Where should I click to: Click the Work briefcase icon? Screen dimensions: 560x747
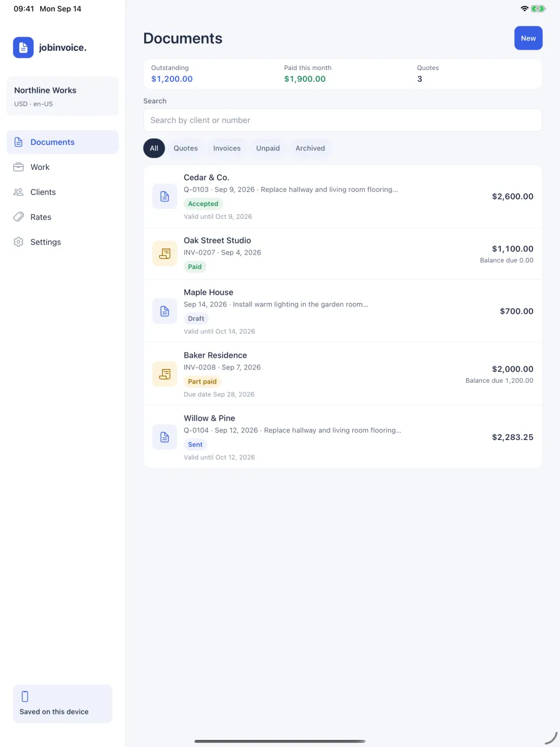[x=19, y=167]
